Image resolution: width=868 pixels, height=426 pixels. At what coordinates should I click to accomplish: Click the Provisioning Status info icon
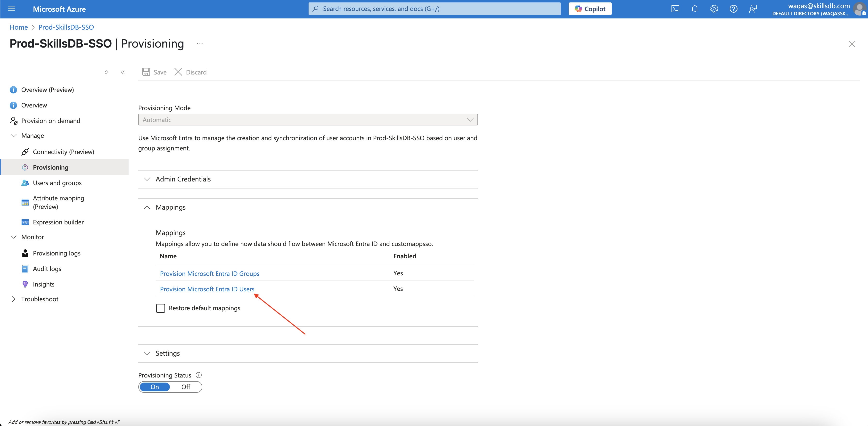(x=199, y=375)
